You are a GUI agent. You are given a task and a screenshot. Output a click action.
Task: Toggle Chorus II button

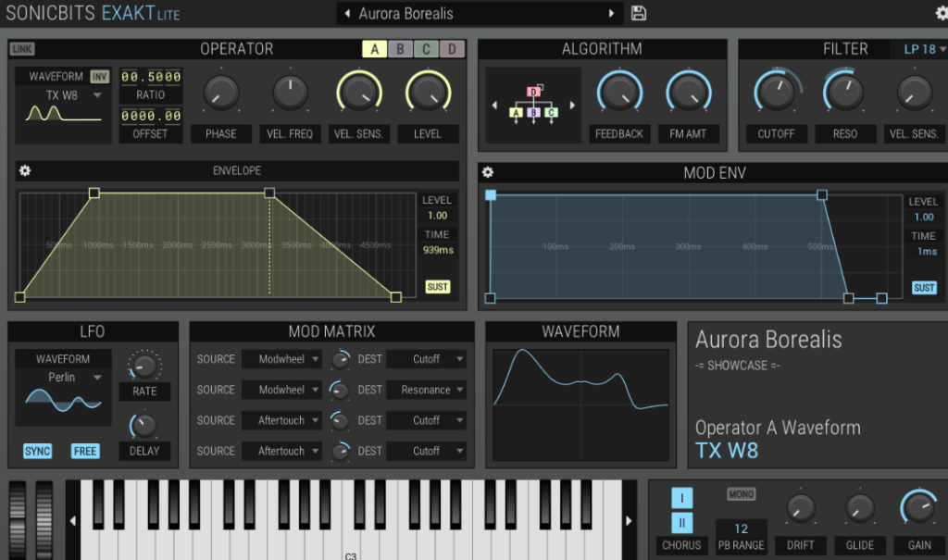(x=682, y=522)
